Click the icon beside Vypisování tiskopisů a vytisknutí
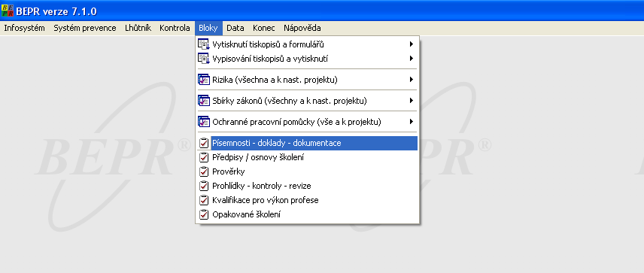This screenshot has width=644, height=273. (204, 59)
